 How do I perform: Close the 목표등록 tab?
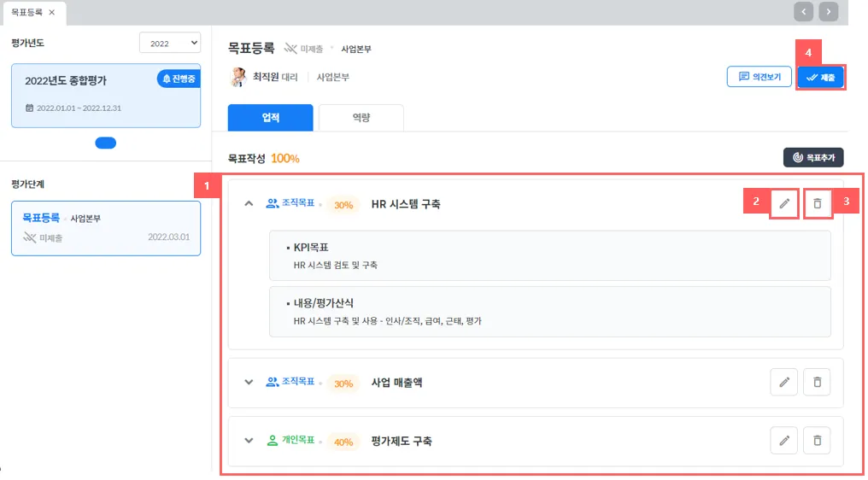[52, 13]
